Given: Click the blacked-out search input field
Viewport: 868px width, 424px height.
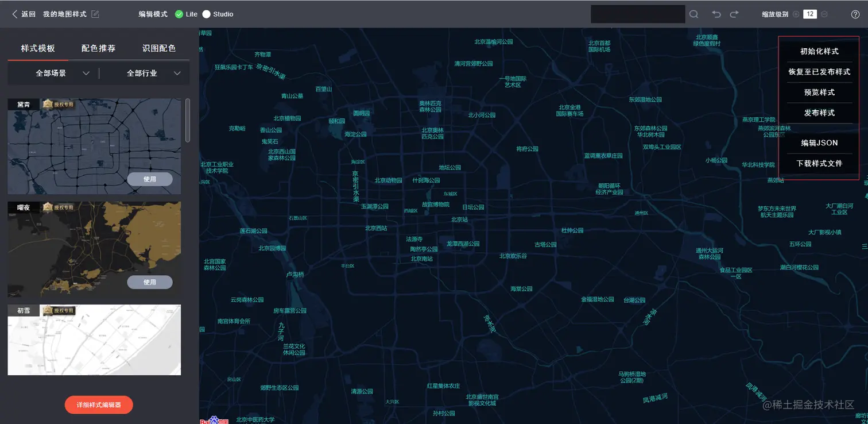Looking at the screenshot, I should (x=638, y=14).
